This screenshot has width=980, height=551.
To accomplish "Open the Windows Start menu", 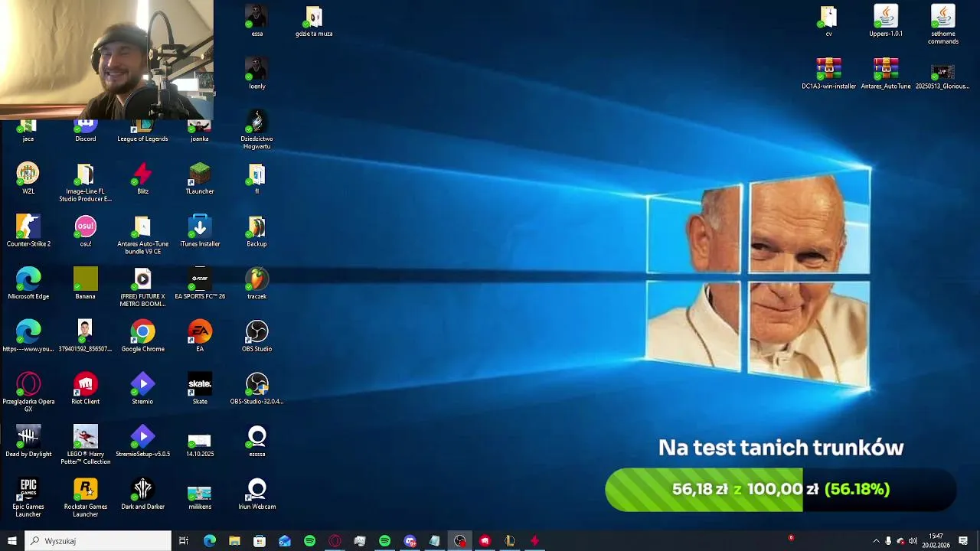I will 12,541.
